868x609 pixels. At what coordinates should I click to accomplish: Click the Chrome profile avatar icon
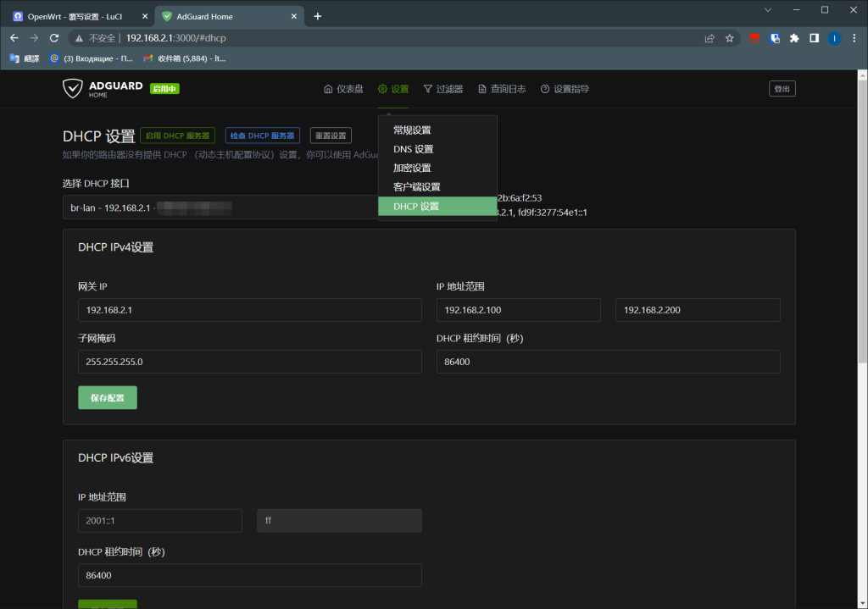click(x=833, y=37)
